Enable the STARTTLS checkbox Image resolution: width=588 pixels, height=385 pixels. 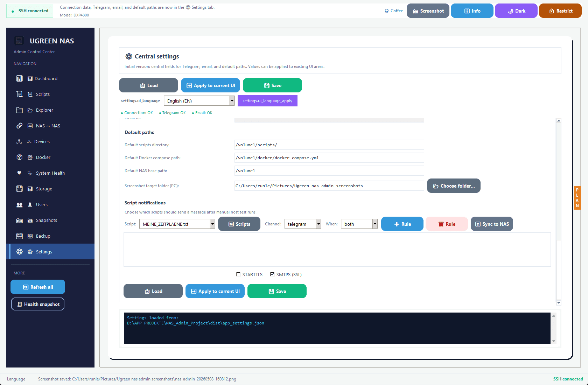click(238, 274)
